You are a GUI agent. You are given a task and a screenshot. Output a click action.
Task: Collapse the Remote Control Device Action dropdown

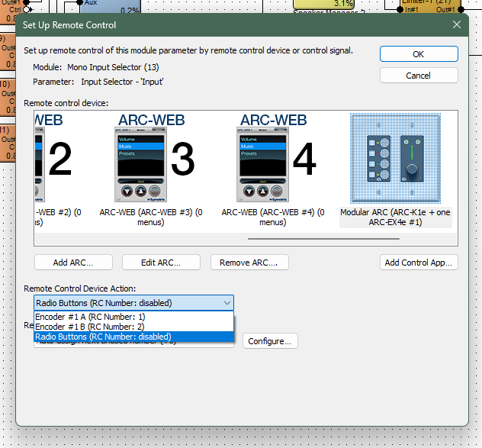(227, 303)
